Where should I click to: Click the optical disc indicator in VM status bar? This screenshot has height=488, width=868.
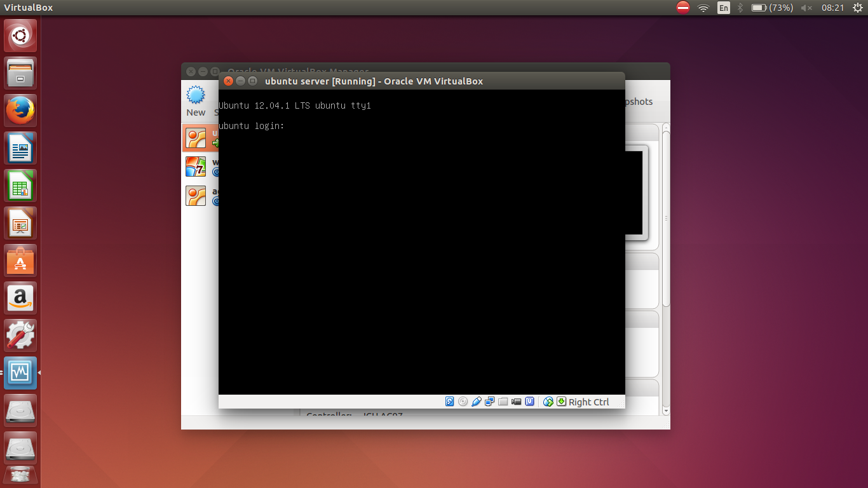coord(463,402)
